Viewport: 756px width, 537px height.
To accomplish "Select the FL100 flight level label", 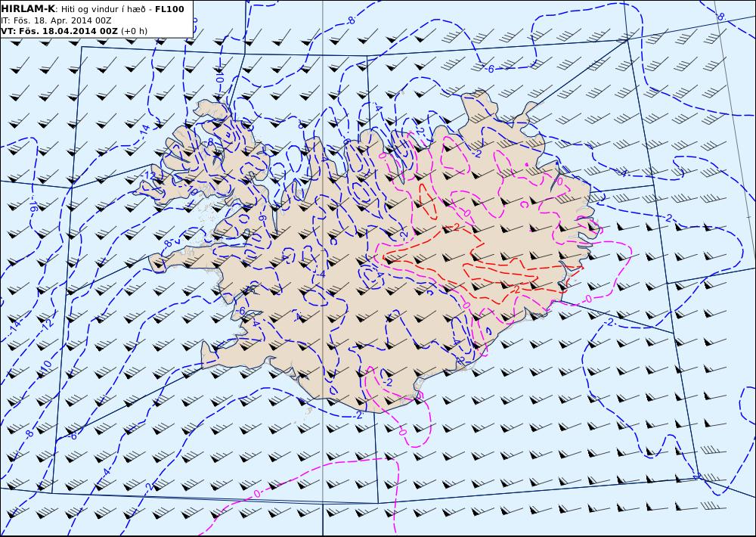I will (x=169, y=9).
